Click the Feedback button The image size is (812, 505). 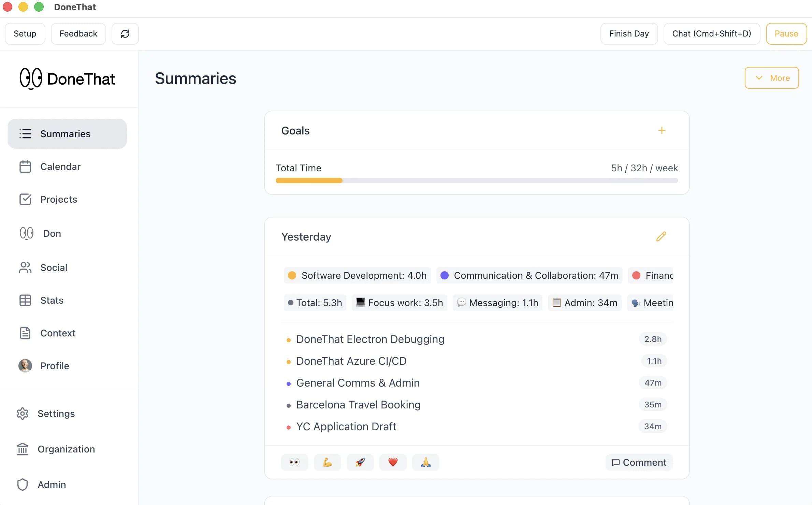(x=78, y=33)
